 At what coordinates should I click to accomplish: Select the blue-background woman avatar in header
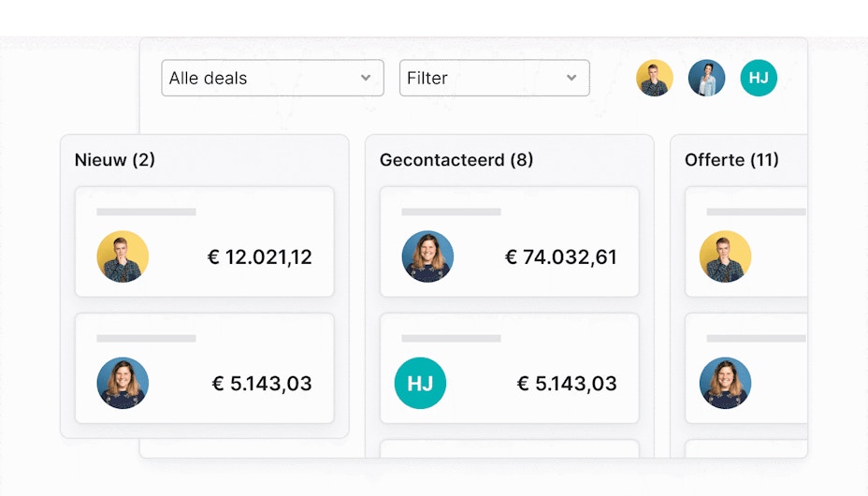pyautogui.click(x=707, y=79)
